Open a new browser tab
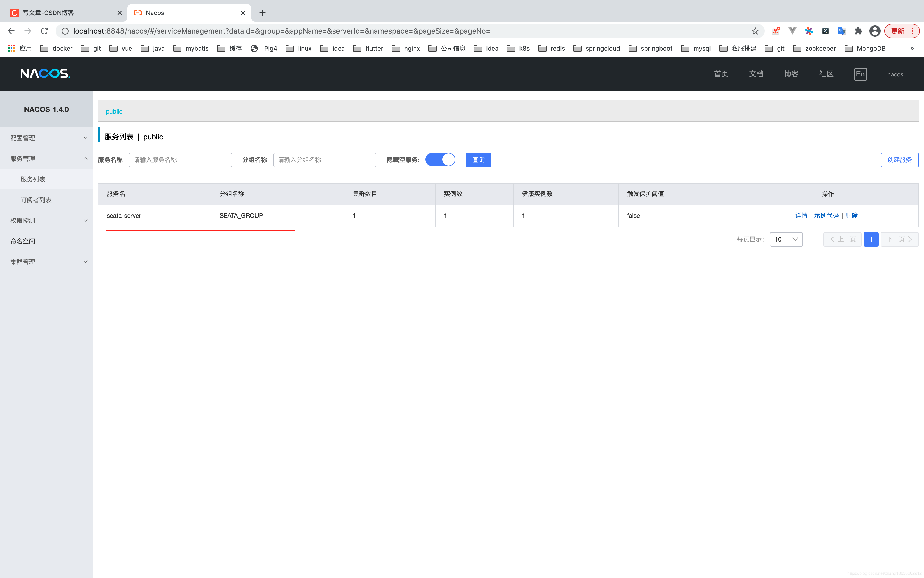Screen dimensions: 924x578 [262, 13]
